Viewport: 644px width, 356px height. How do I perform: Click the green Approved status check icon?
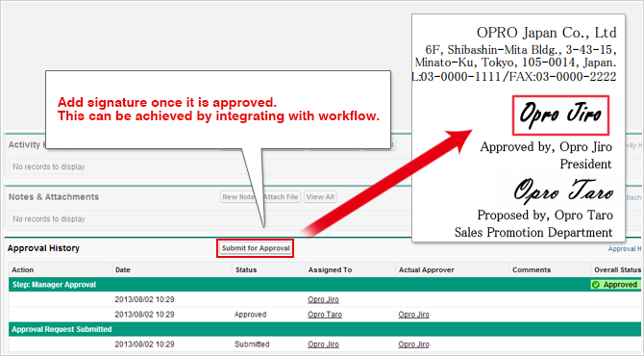[x=596, y=285]
